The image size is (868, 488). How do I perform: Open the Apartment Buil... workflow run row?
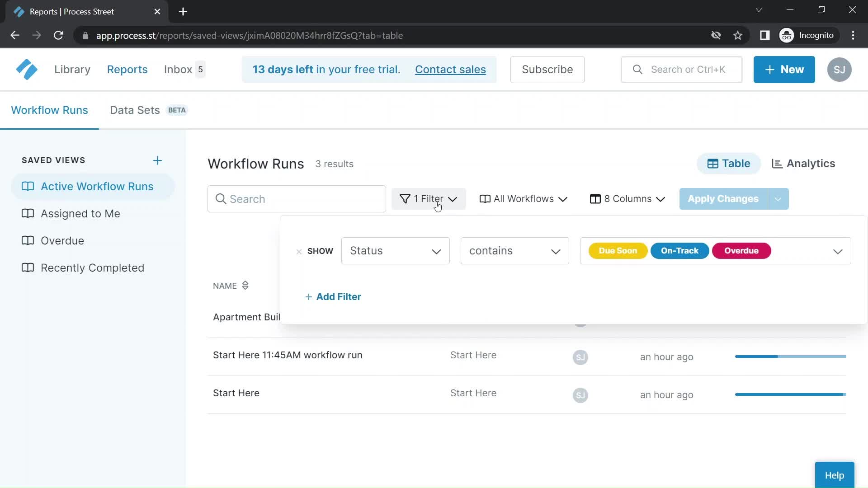246,317
